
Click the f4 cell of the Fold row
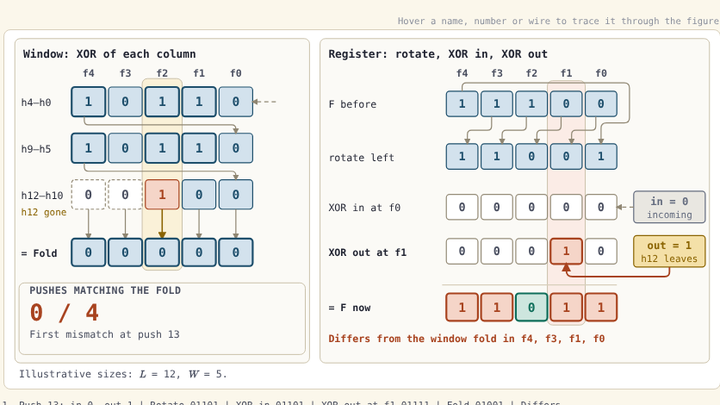pos(88,252)
